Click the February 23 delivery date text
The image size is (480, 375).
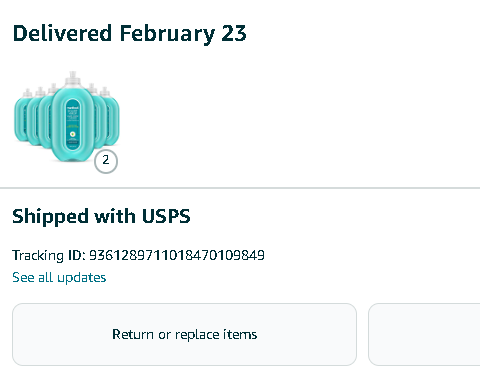(183, 34)
